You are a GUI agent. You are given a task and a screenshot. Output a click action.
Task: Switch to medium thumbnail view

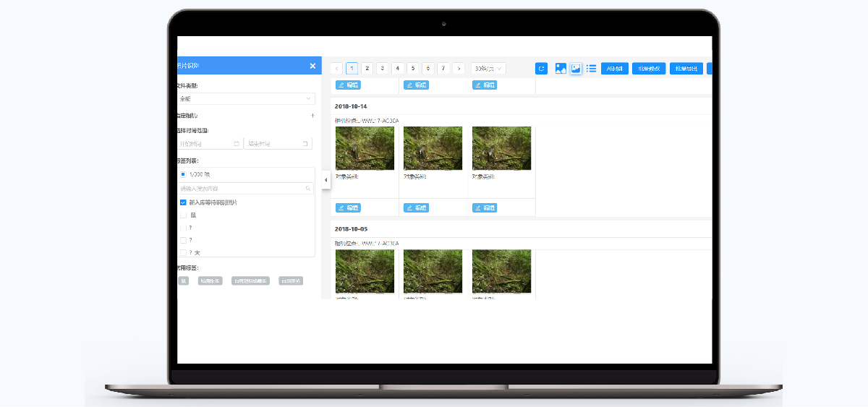click(576, 69)
